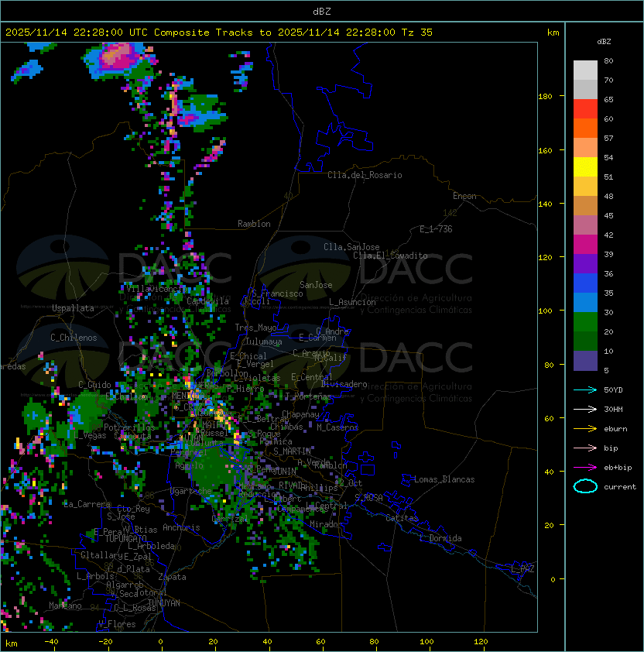Click the 'Capdevila' place label
Screen dimensions: 644x652
207,301
